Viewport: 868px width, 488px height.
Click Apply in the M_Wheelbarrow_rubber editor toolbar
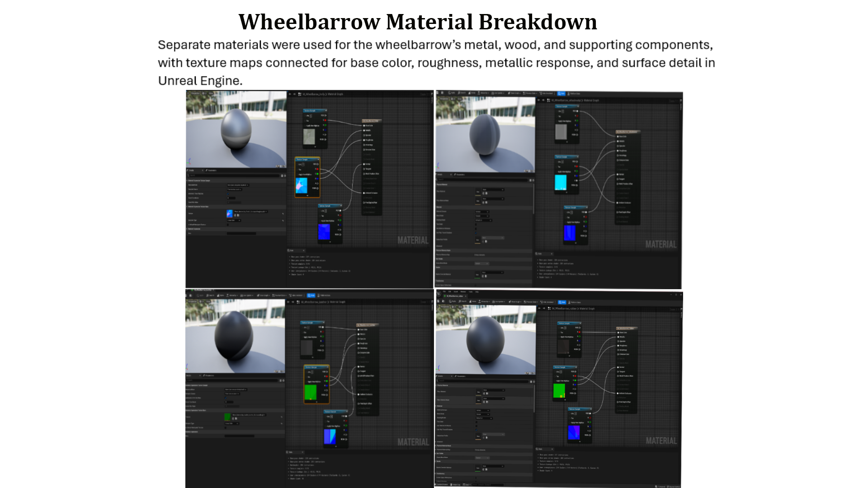452,301
